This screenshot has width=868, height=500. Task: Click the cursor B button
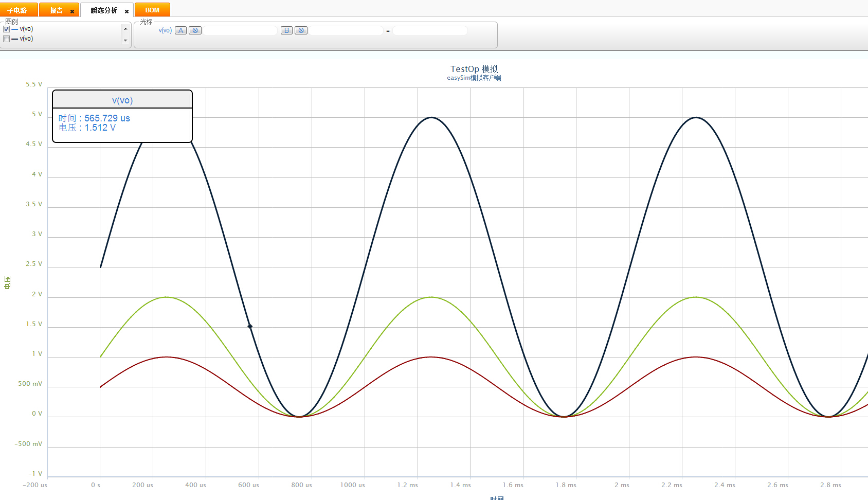[x=286, y=30]
